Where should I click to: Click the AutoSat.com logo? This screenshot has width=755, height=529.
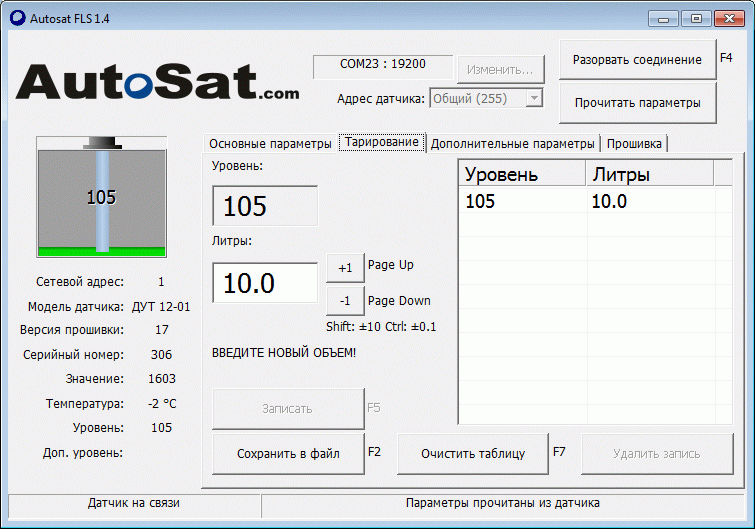[x=157, y=82]
